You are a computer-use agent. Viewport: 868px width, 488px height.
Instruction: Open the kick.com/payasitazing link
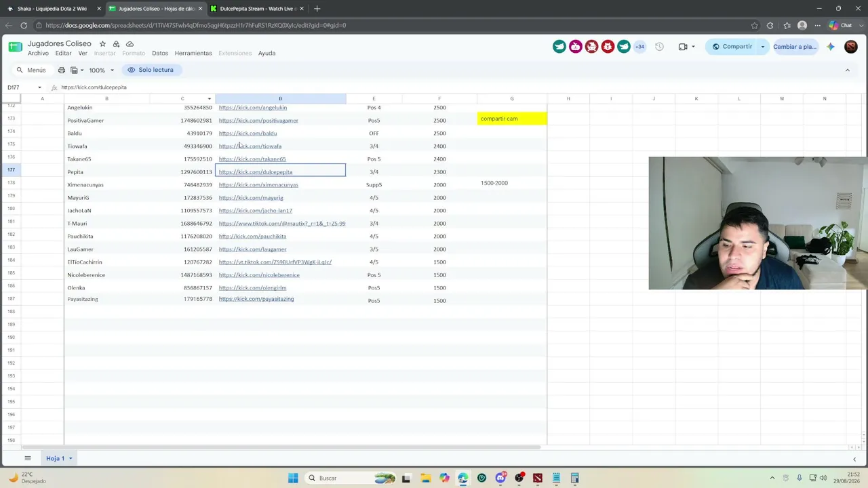point(256,299)
